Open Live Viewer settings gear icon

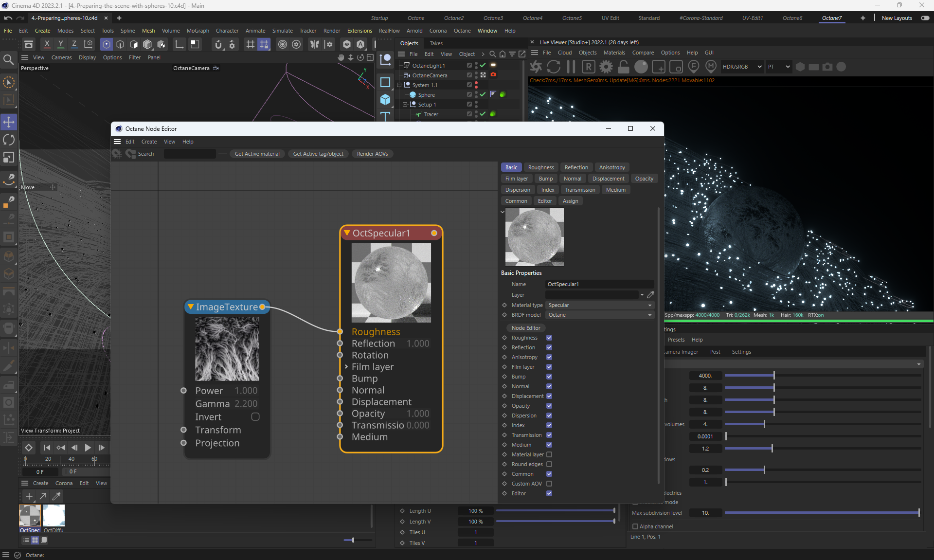pyautogui.click(x=606, y=67)
